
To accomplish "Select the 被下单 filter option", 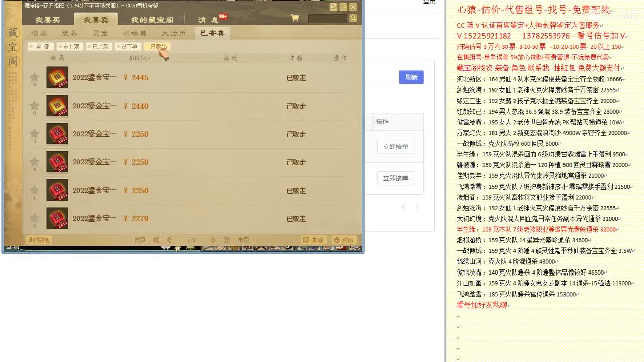I will [127, 46].
